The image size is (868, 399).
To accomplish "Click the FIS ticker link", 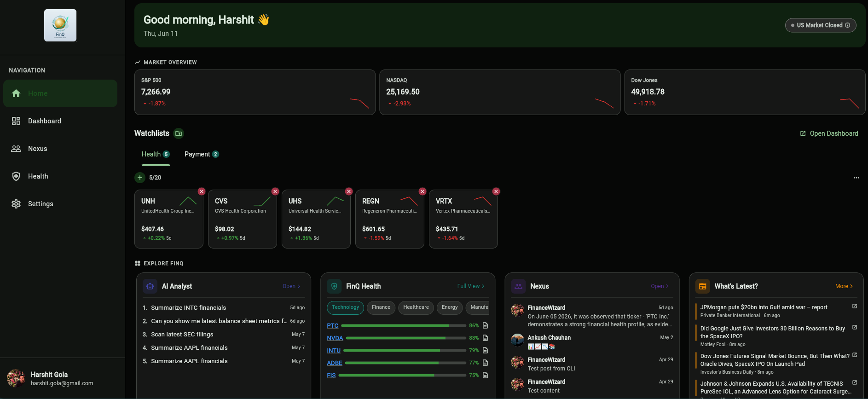I will 331,376.
